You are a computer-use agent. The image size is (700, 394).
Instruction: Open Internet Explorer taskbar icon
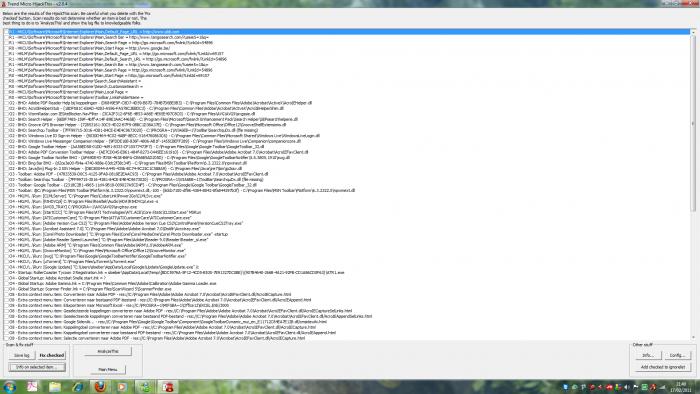click(78, 387)
